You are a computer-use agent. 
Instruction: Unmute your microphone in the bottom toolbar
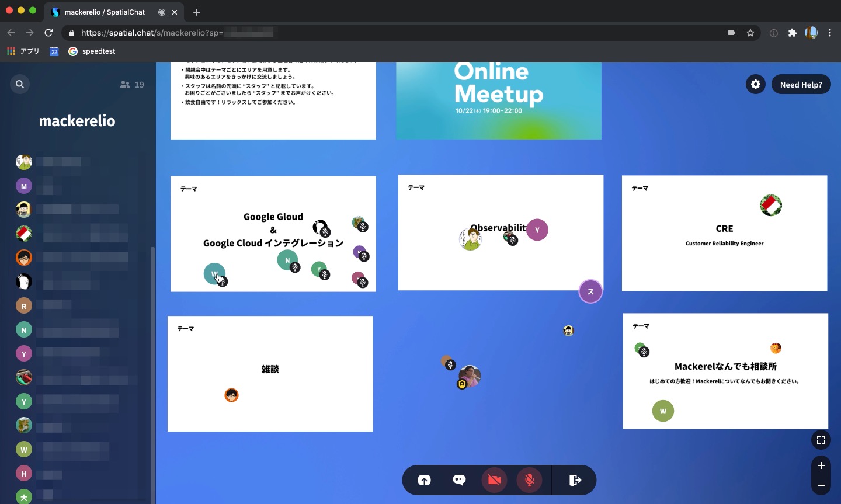click(529, 479)
